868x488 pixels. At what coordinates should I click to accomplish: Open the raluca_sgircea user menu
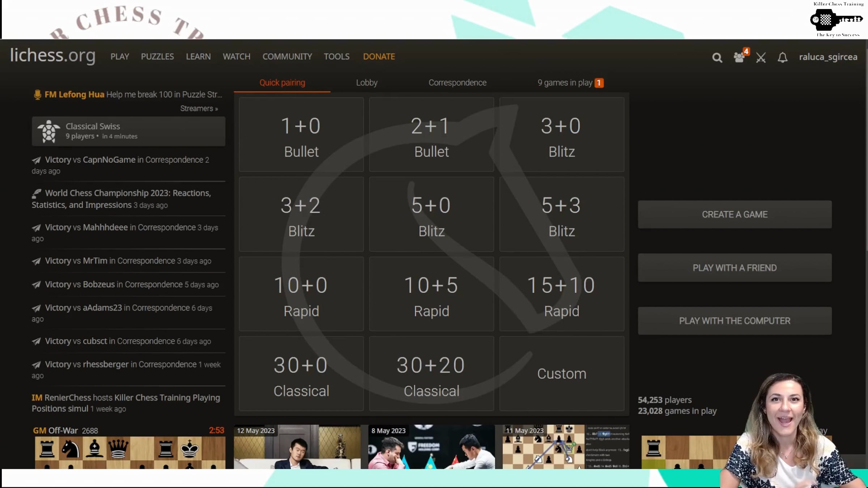(x=828, y=57)
